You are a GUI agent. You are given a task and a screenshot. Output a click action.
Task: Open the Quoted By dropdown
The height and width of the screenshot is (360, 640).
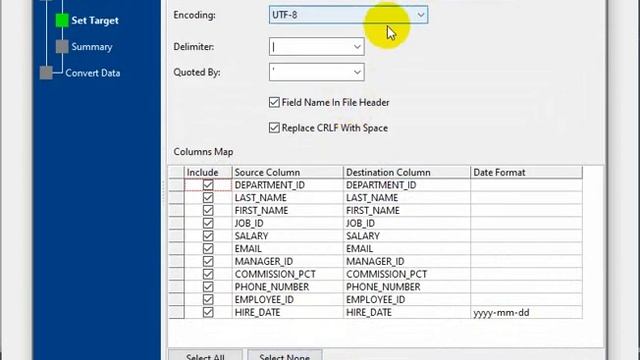click(316, 72)
